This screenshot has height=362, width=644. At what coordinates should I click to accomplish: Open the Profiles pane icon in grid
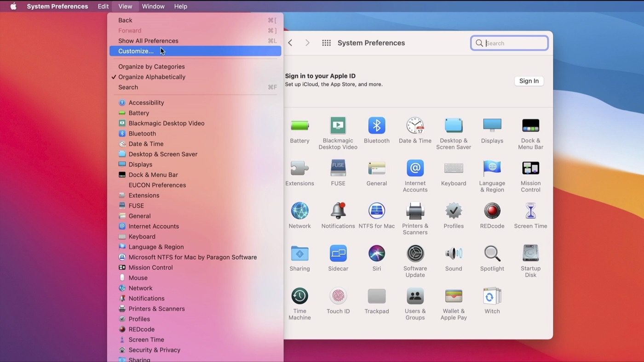click(454, 211)
